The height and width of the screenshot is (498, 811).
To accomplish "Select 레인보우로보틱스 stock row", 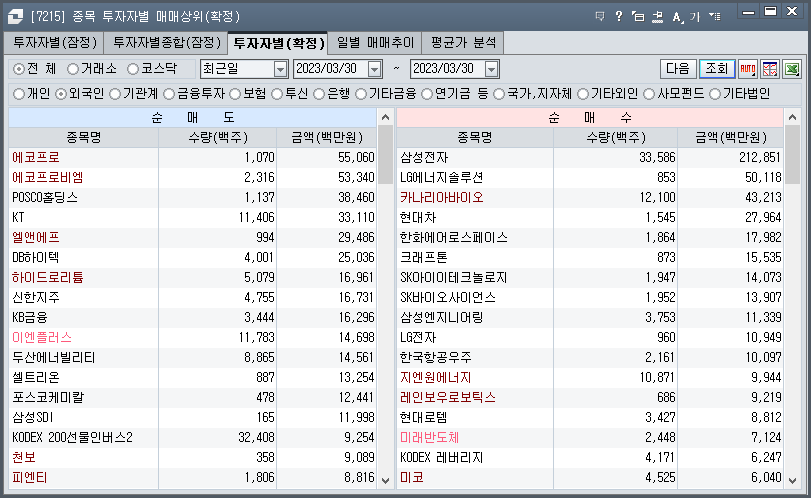I will coord(590,398).
